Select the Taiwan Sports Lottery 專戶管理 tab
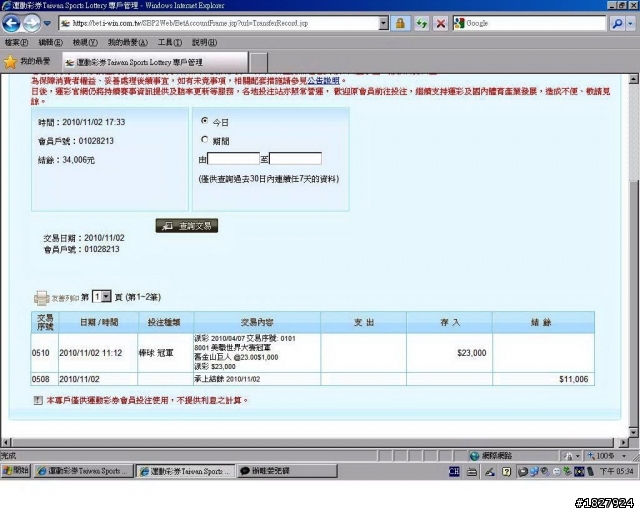The height and width of the screenshot is (511, 640). tap(155, 62)
